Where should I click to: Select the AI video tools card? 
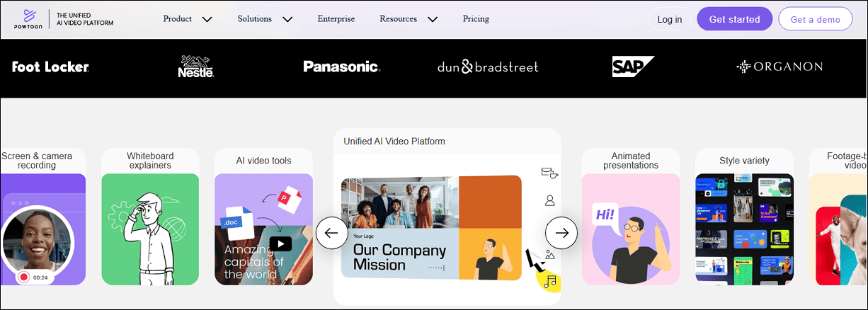(x=263, y=217)
